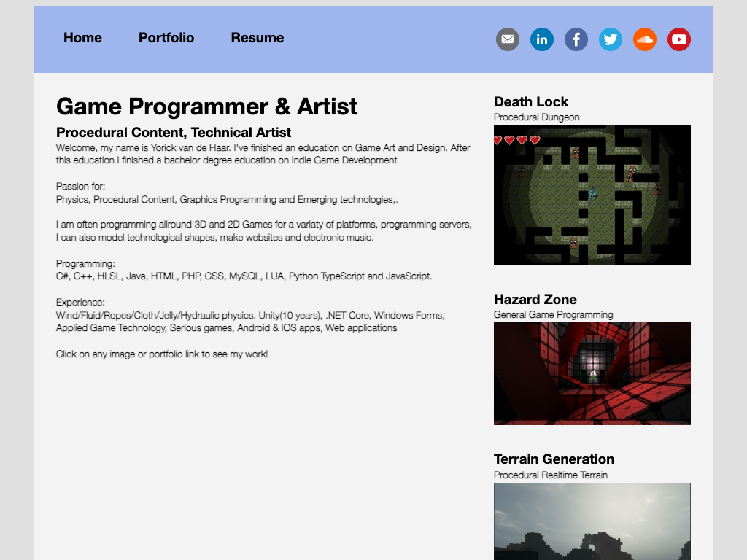Open the Terrain Generation landscape thumbnail
The height and width of the screenshot is (560, 747).
pyautogui.click(x=592, y=521)
